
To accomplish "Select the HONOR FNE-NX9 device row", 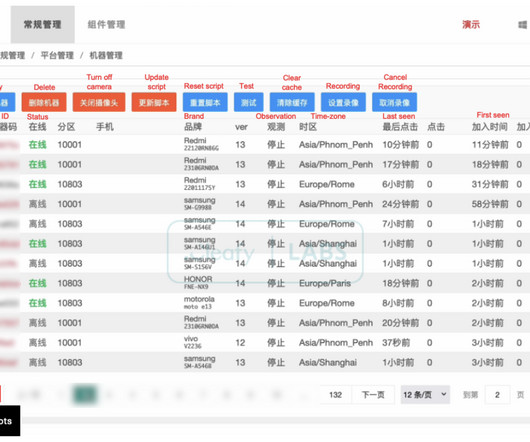I will coord(265,283).
